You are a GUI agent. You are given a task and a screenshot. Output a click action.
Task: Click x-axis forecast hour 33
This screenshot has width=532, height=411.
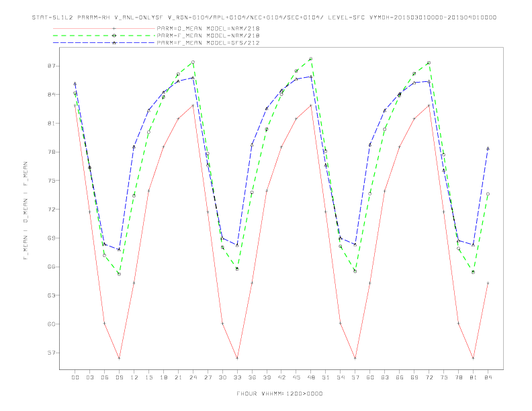[237, 377]
